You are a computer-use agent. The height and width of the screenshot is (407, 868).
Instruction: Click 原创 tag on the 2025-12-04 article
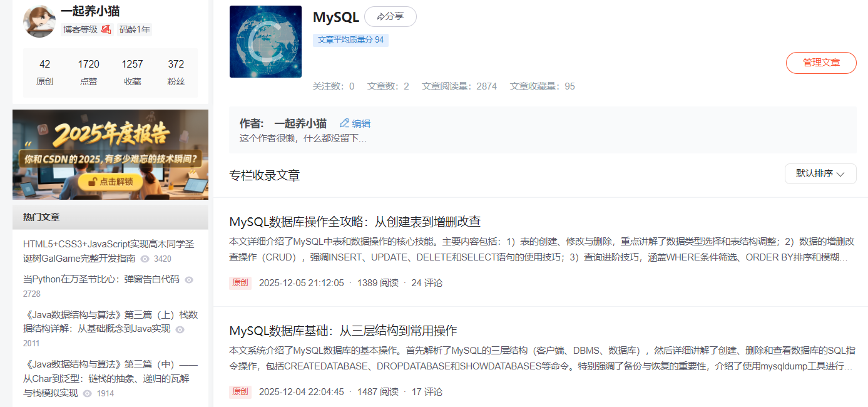point(240,392)
